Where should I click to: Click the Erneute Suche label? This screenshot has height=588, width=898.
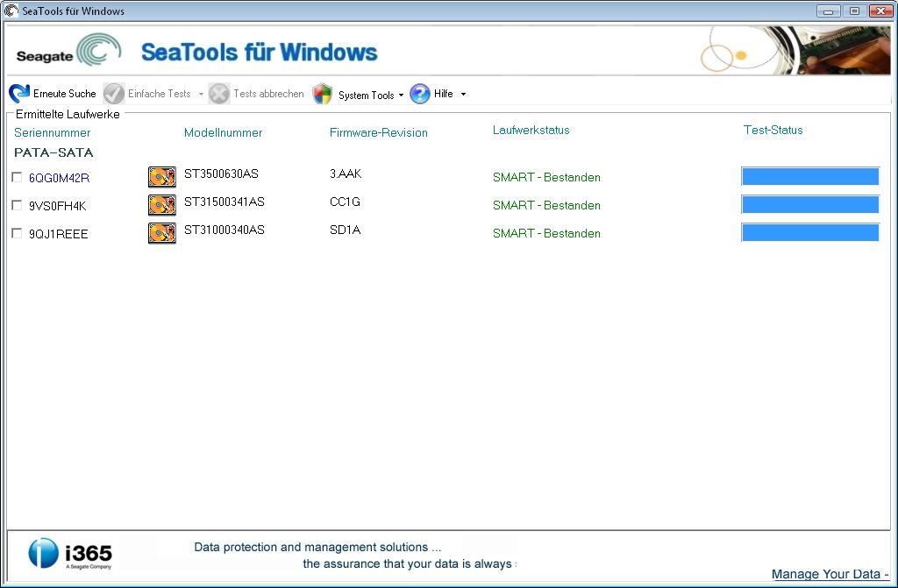pos(65,93)
